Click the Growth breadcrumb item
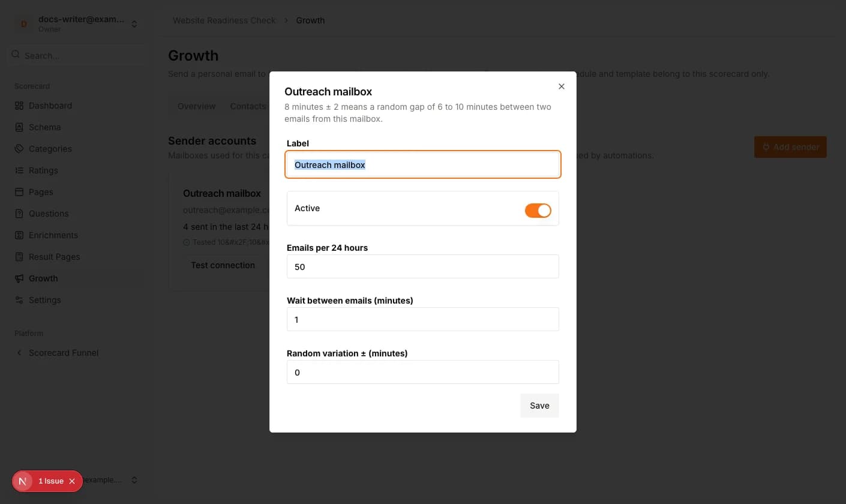 (x=310, y=20)
